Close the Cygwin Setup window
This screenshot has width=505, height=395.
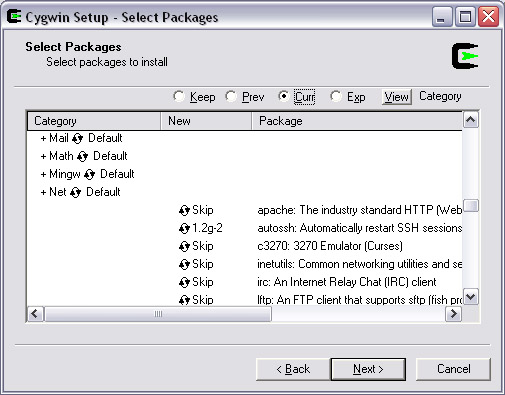click(488, 17)
